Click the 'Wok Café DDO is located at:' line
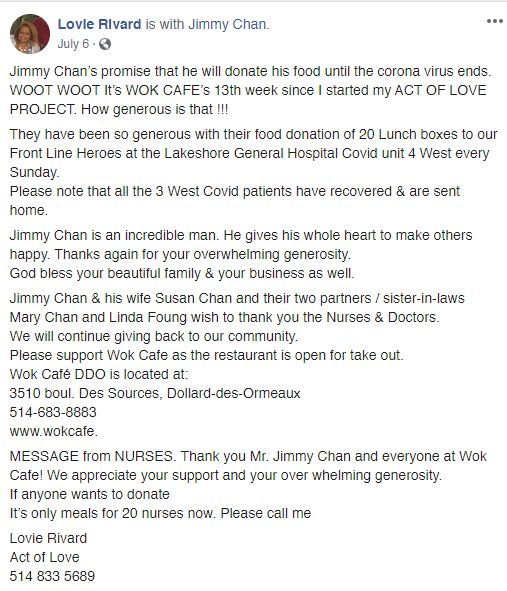 tap(99, 374)
